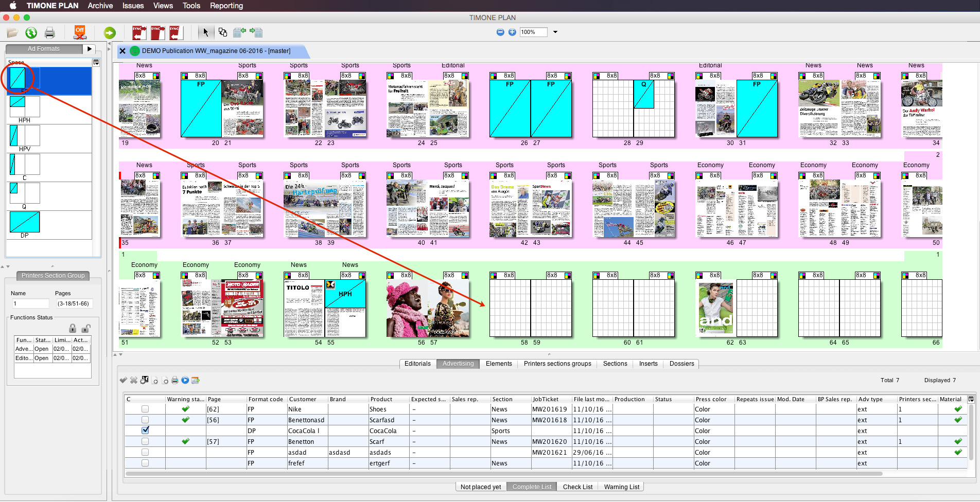980x502 pixels.
Task: Switch to the Sections tab
Action: click(615, 364)
